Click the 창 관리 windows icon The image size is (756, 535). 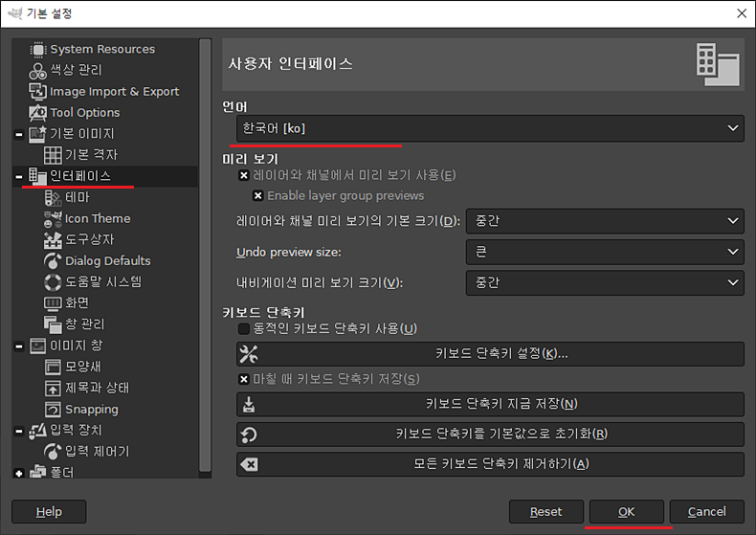pos(53,324)
